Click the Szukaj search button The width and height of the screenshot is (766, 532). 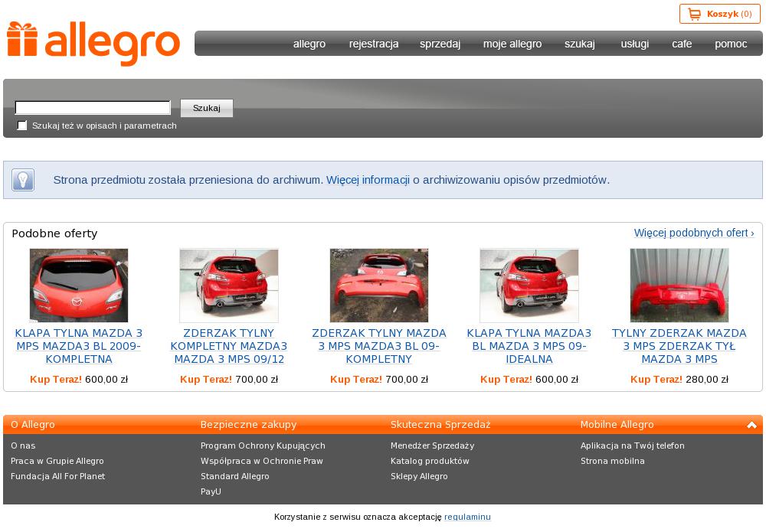pyautogui.click(x=207, y=108)
